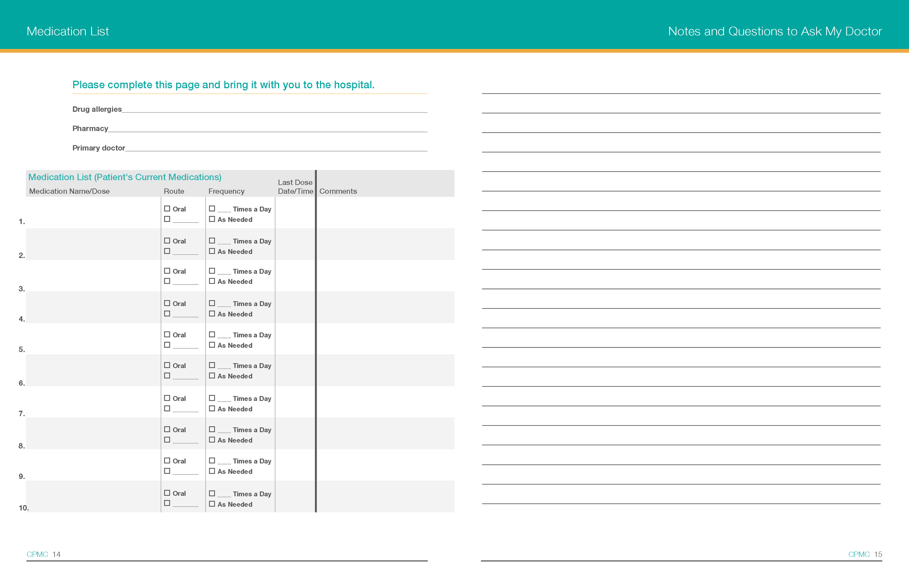This screenshot has width=909, height=588.
Task: Click the Route column header
Action: pos(174,191)
